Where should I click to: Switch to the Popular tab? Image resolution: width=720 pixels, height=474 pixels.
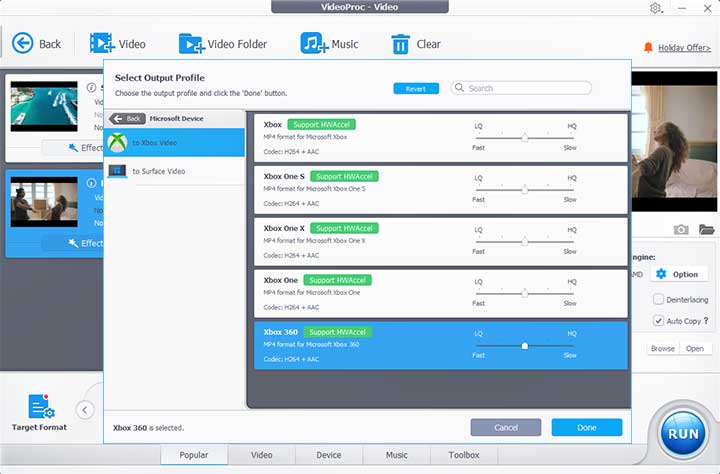click(x=194, y=455)
